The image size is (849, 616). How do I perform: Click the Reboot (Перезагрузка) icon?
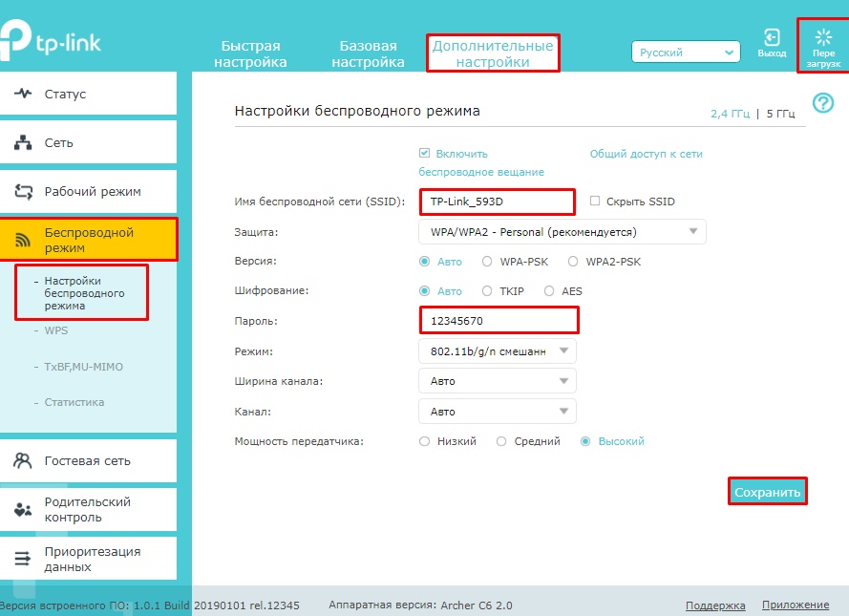click(x=823, y=37)
